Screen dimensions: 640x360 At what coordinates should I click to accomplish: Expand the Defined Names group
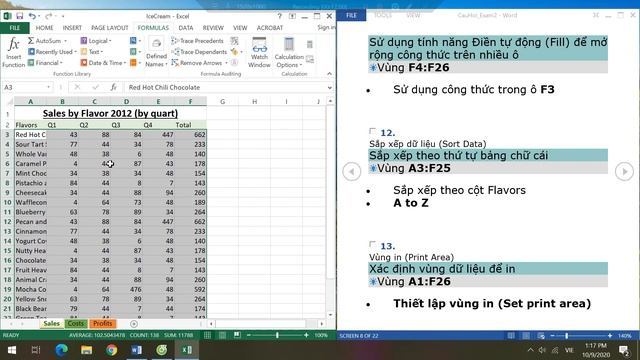click(x=156, y=53)
